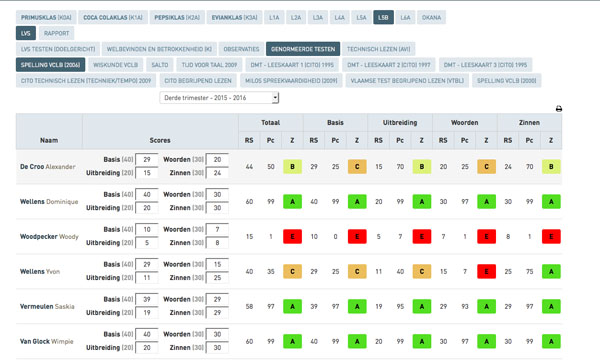
Task: Edit Basis score field for Vermeulen Saskia
Action: (x=147, y=299)
